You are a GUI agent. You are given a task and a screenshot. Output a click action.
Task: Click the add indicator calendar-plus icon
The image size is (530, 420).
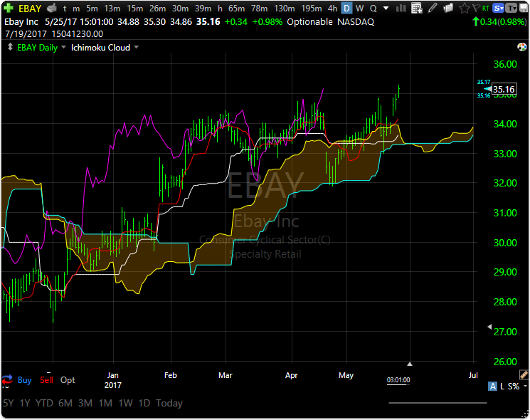pos(417,8)
